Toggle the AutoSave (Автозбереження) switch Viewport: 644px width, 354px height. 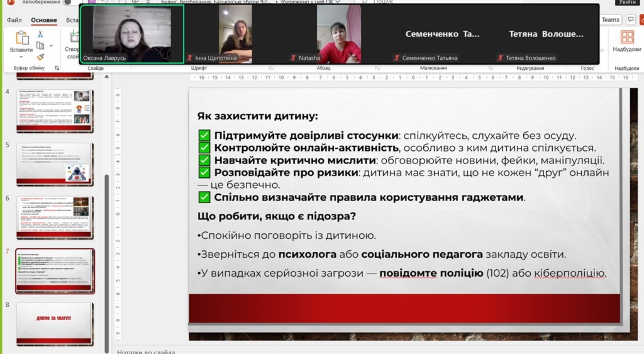coord(67,3)
